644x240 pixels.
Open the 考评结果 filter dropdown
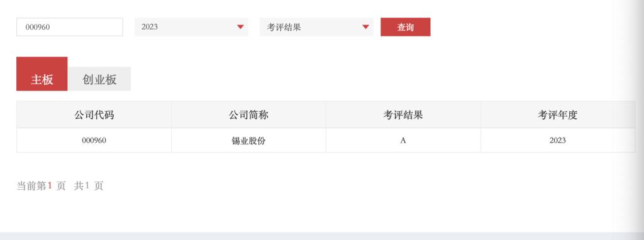click(x=316, y=27)
